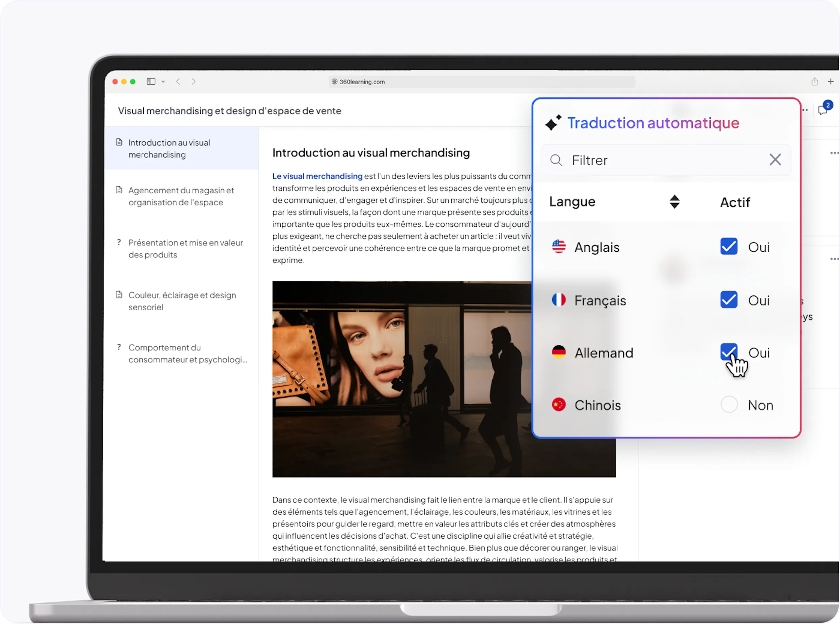Toggle the browser sidebar icon
Image resolution: width=840 pixels, height=624 pixels.
coord(151,82)
